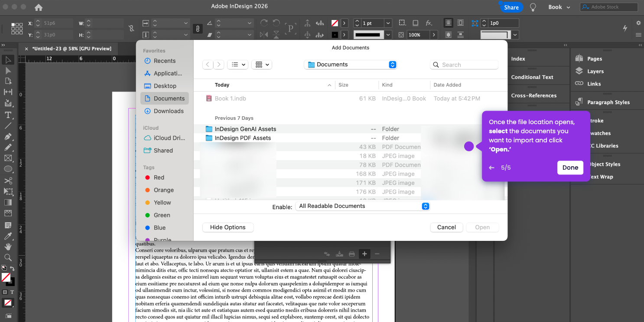Toggle formatting affects container button
Image resolution: width=644 pixels, height=322 pixels.
coord(5,292)
